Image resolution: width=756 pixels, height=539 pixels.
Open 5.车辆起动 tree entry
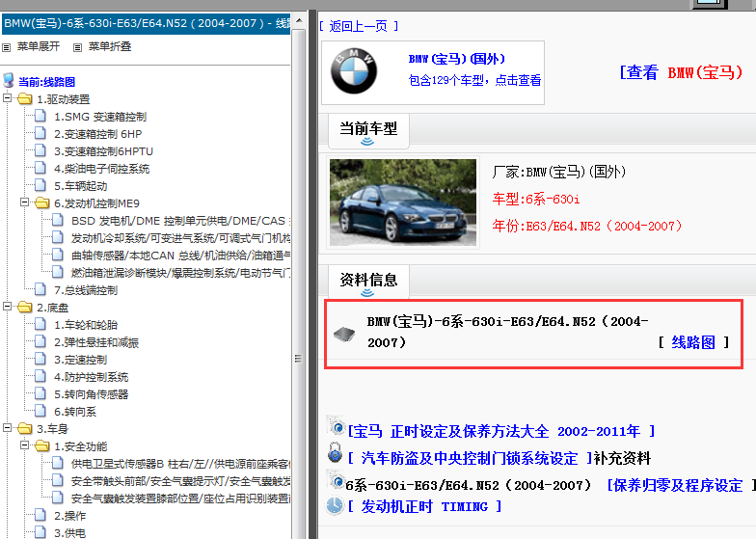[81, 187]
